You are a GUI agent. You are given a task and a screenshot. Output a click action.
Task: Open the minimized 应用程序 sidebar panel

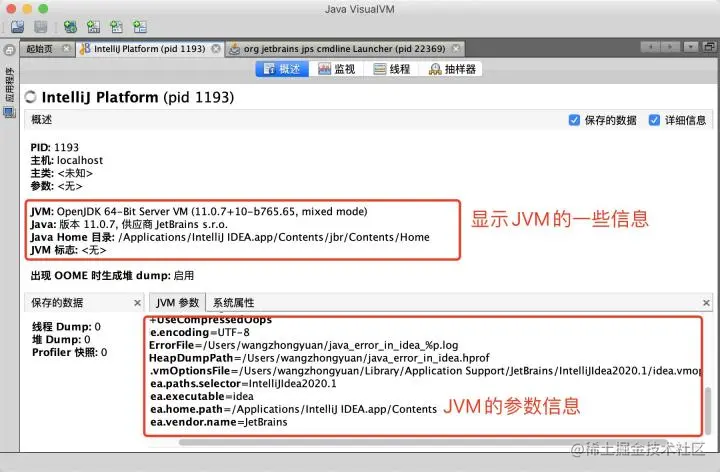pos(9,92)
